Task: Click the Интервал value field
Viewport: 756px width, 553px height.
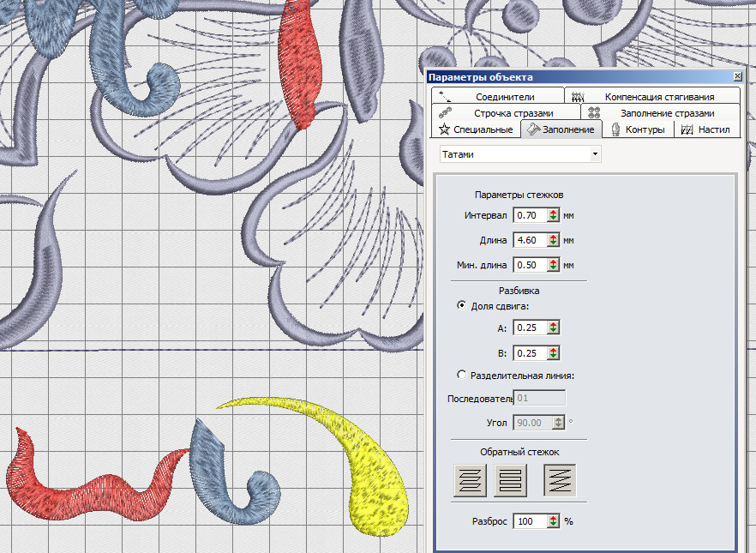Action: point(531,215)
